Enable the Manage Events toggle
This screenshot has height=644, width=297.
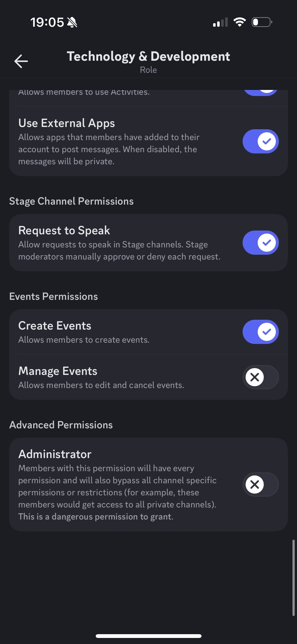click(x=260, y=377)
